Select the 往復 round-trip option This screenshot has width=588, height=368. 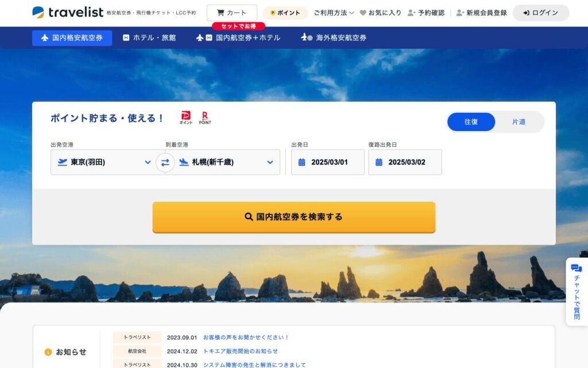(471, 122)
